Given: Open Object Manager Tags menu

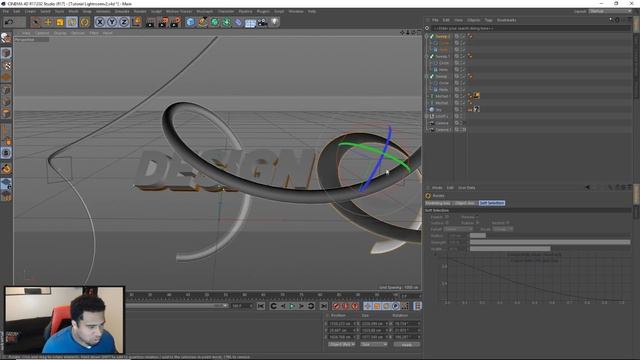Looking at the screenshot, I should point(488,20).
